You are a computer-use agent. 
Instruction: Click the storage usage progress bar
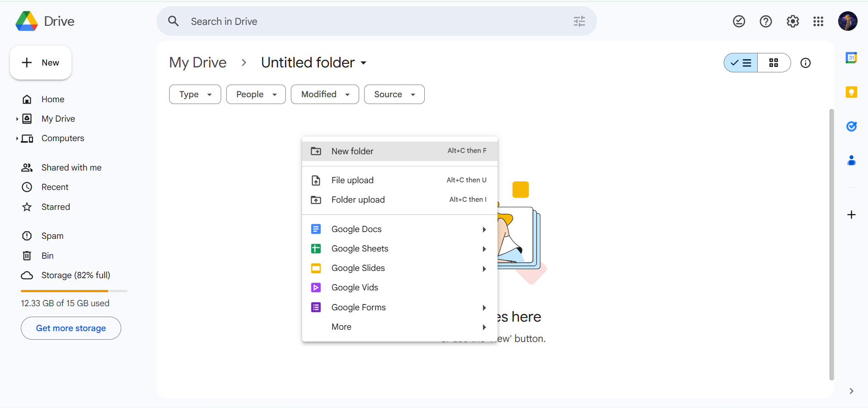click(x=74, y=291)
